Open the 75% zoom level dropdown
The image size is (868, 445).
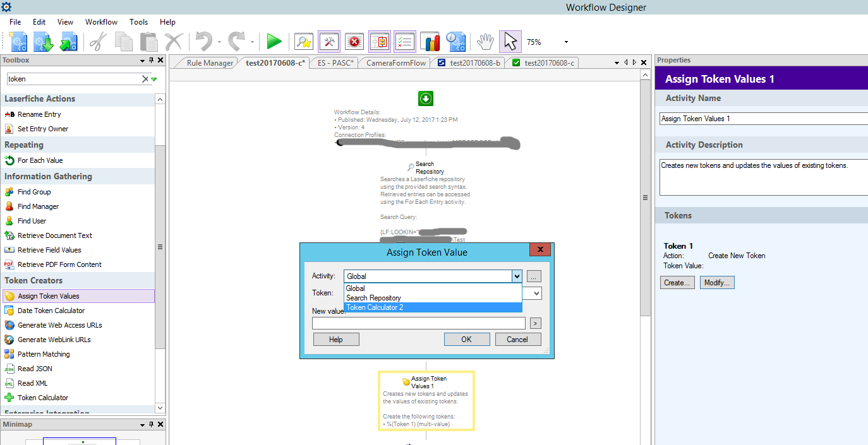tap(566, 42)
